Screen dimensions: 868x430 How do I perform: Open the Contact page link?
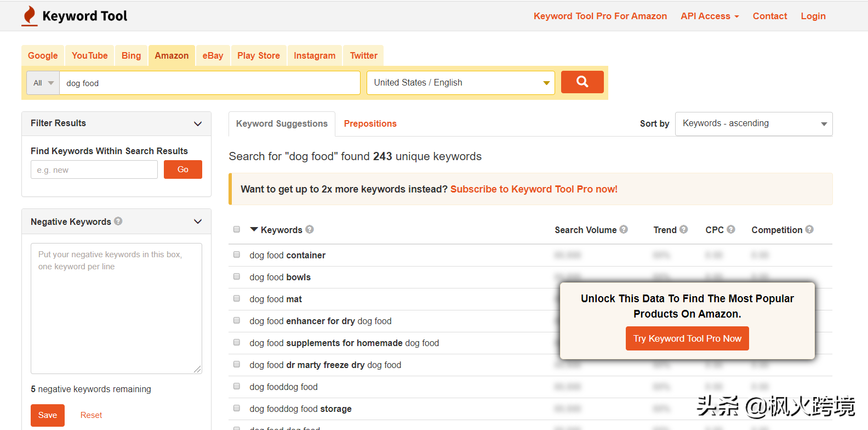click(x=770, y=16)
